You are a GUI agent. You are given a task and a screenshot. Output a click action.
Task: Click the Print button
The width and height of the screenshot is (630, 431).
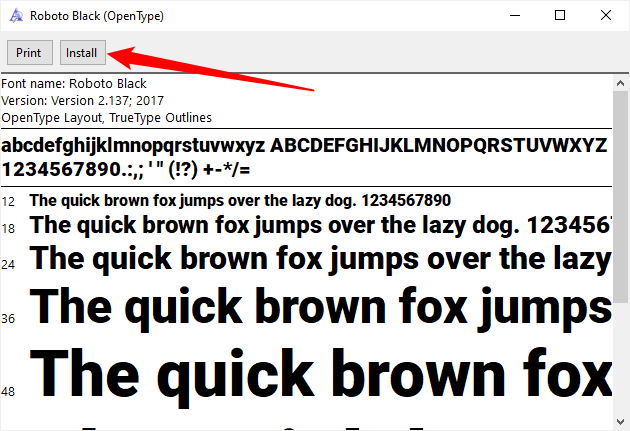pyautogui.click(x=29, y=53)
